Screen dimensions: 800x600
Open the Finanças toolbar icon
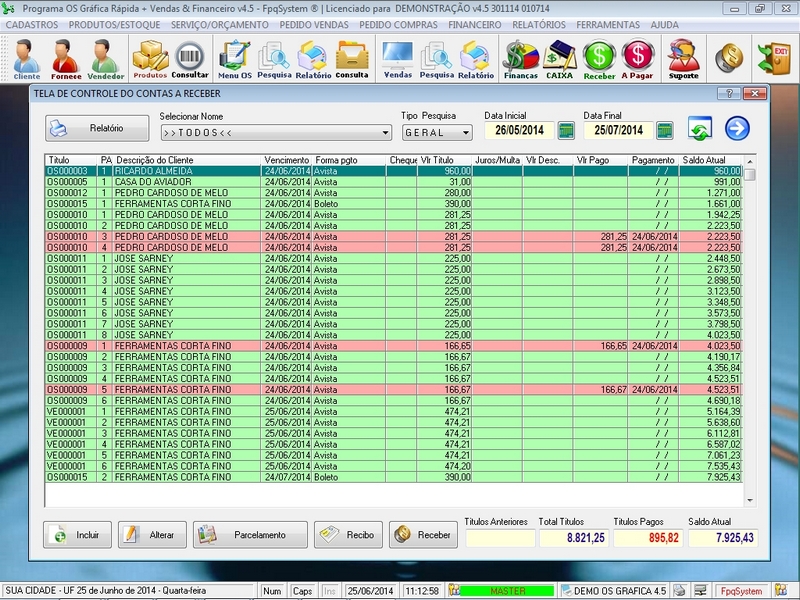[520, 58]
